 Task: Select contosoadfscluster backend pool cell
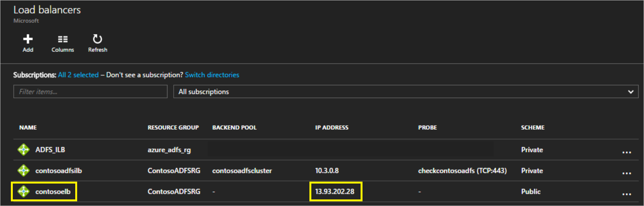242,170
